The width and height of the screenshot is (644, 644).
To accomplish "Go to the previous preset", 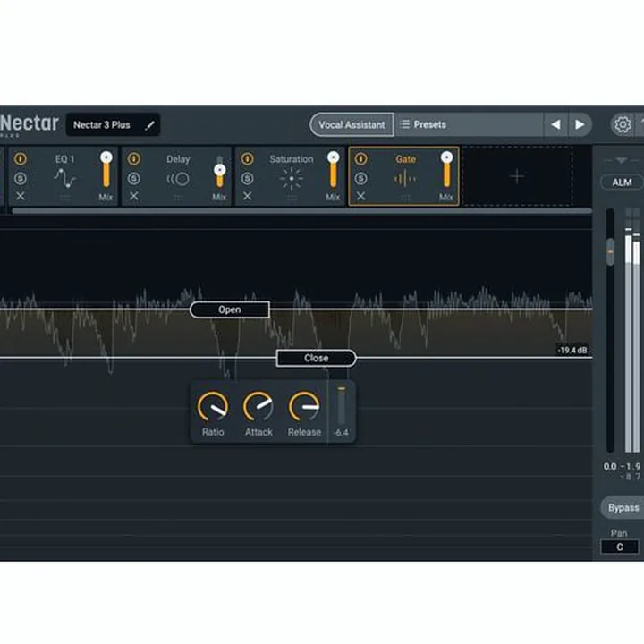I will click(x=555, y=124).
